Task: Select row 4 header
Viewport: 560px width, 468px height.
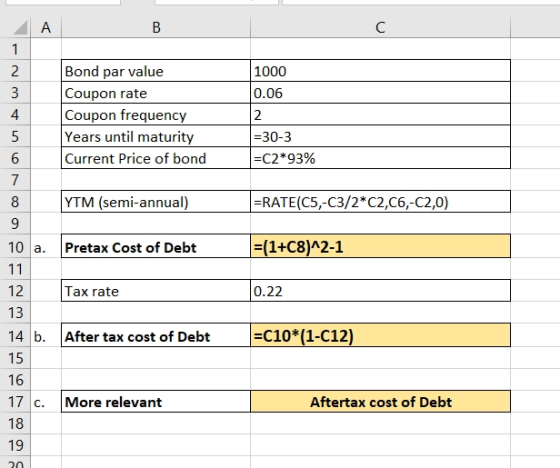Action: click(15, 114)
